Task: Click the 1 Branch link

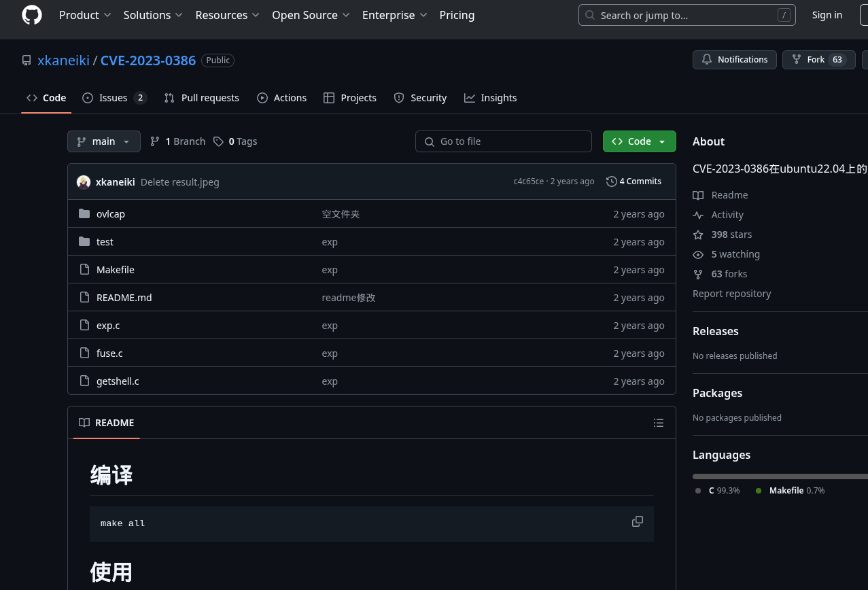Action: 177,141
